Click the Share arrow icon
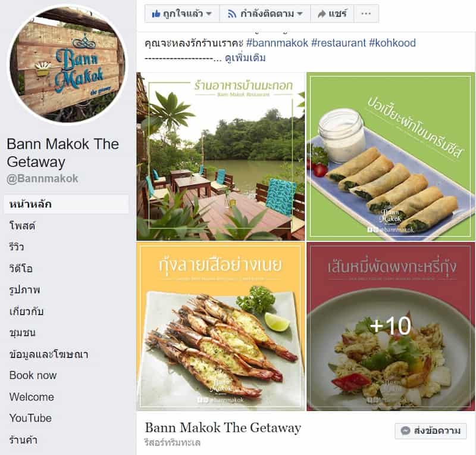Image resolution: width=476 pixels, height=455 pixels. (321, 14)
